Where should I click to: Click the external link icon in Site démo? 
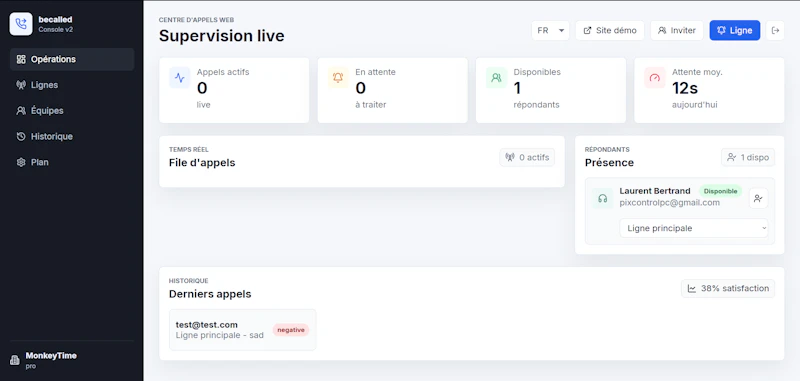pyautogui.click(x=587, y=31)
